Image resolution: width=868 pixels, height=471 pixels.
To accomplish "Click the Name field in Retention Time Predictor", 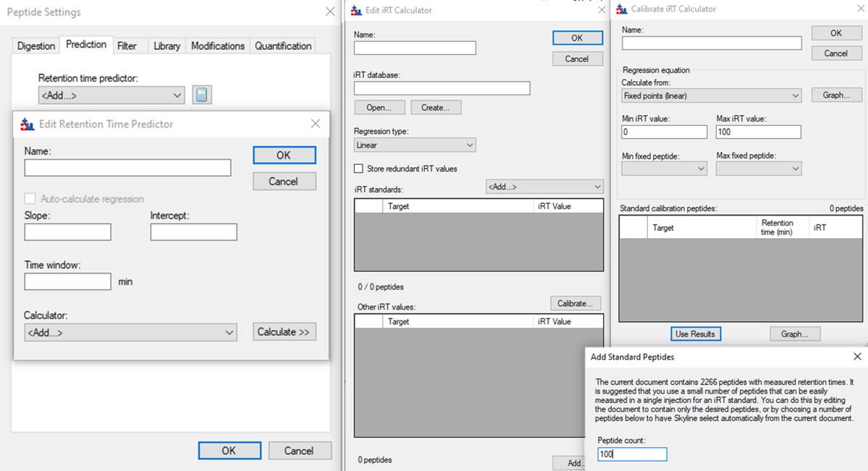I will coord(127,168).
